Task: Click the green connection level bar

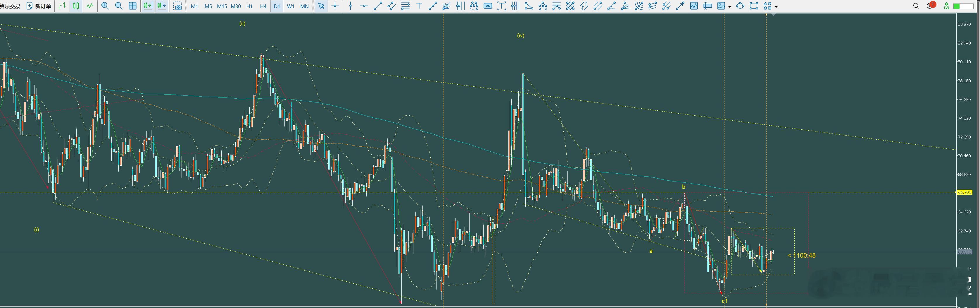Action: (x=963, y=6)
